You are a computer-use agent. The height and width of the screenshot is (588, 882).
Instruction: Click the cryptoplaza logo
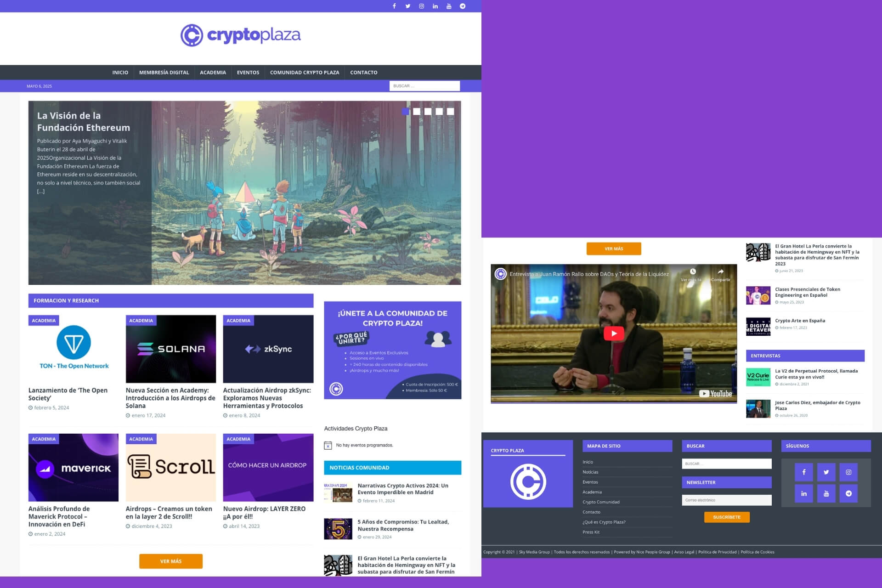point(240,35)
